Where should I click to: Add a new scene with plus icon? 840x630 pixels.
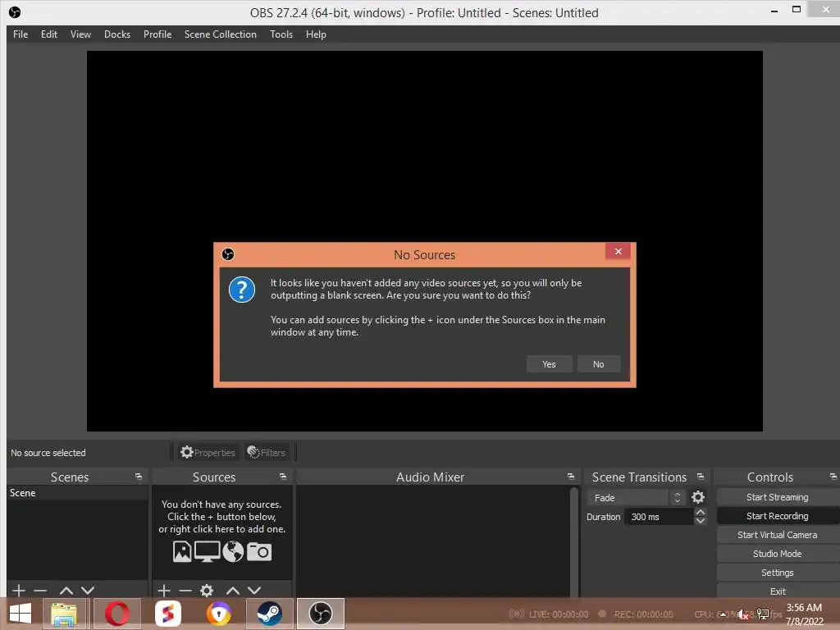(x=18, y=591)
